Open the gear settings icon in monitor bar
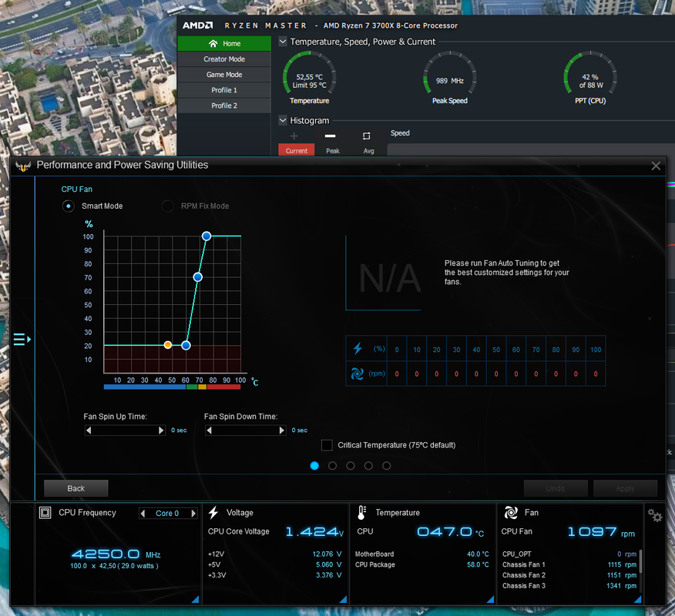Image resolution: width=675 pixels, height=616 pixels. pyautogui.click(x=655, y=515)
